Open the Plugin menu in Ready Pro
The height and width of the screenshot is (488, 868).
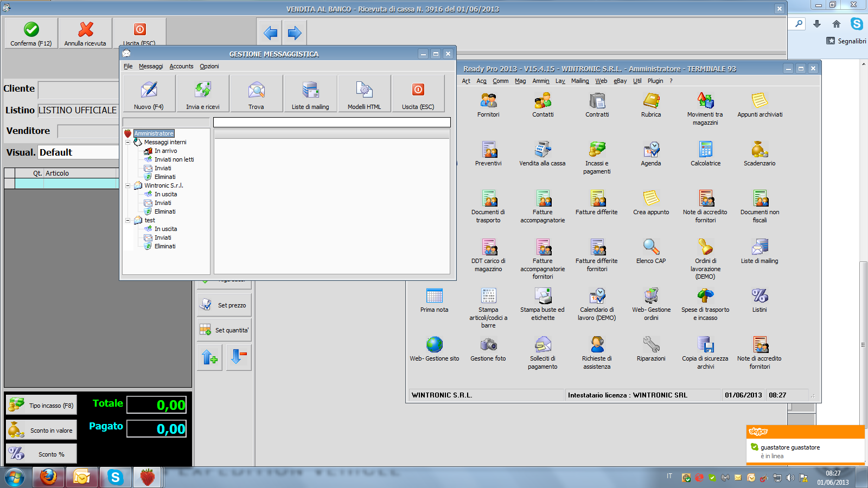655,81
